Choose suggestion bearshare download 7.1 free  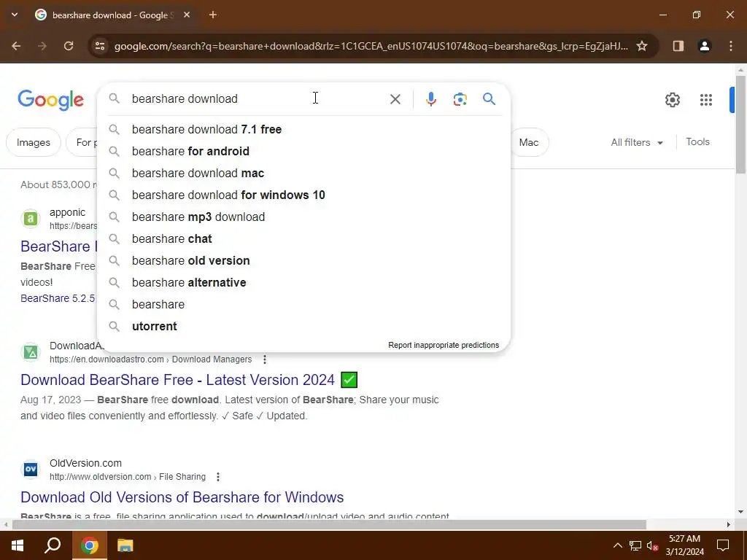pyautogui.click(x=303, y=130)
